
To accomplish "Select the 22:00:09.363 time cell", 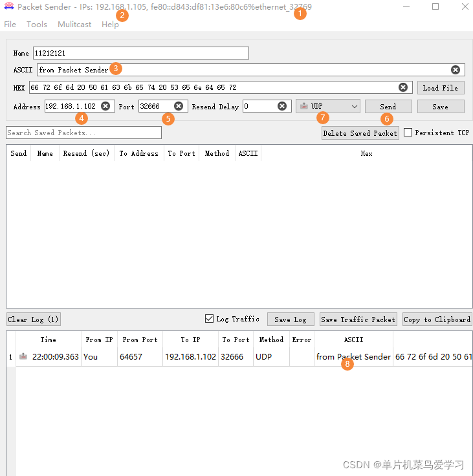I will 49,357.
